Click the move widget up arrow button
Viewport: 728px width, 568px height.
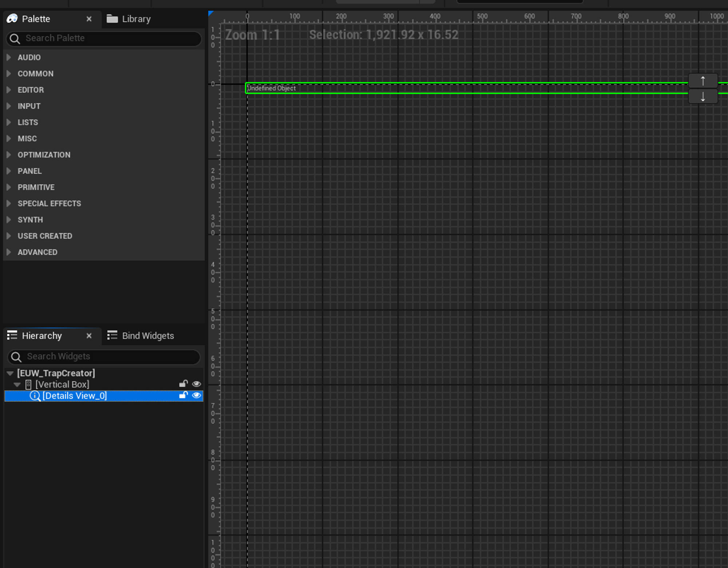(x=703, y=81)
